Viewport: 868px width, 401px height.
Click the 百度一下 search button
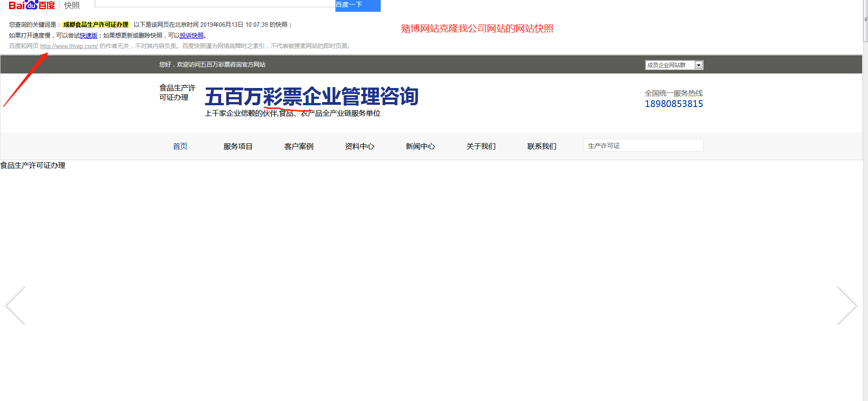pos(358,5)
